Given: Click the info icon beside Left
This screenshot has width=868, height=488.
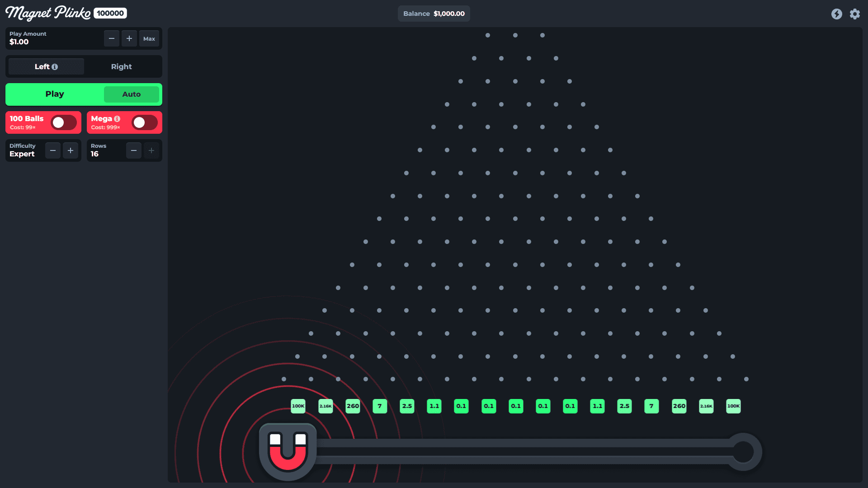Looking at the screenshot, I should pyautogui.click(x=55, y=67).
